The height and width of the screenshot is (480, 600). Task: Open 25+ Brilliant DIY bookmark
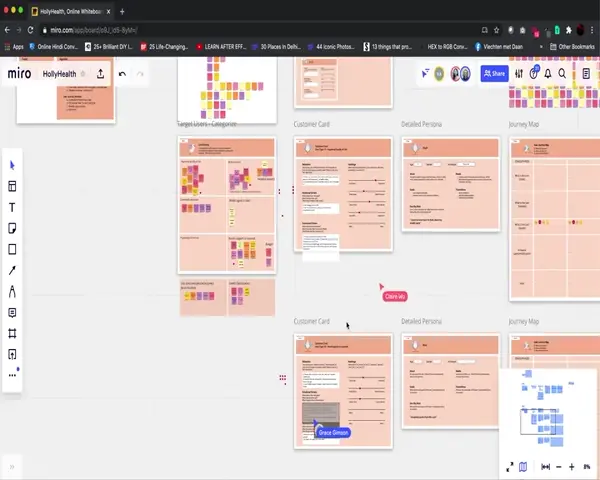[109, 47]
